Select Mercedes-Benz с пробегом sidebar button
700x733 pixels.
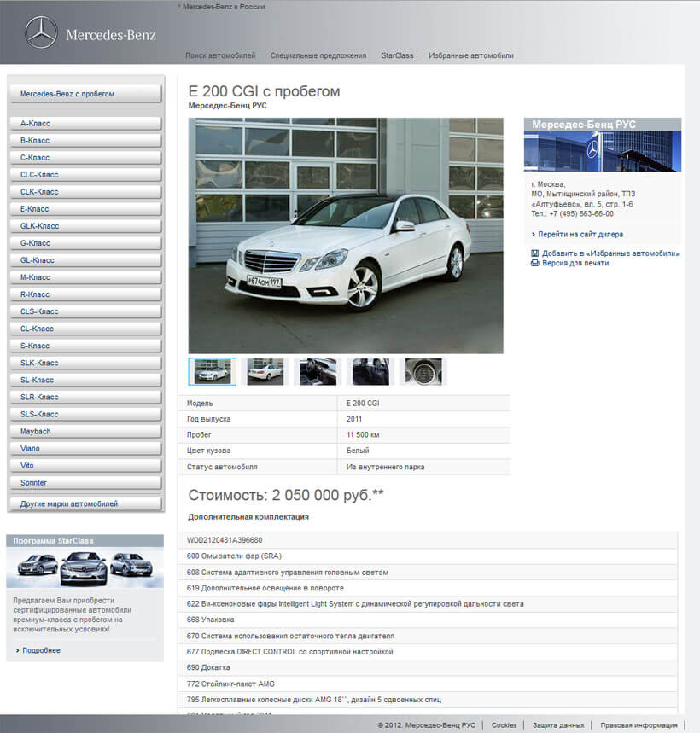point(85,94)
